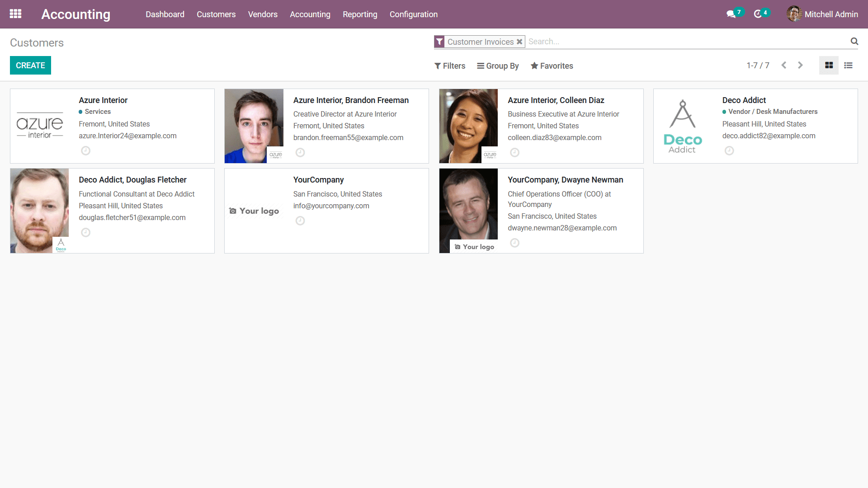The width and height of the screenshot is (868, 488).
Task: Switch to kanban view
Action: 829,66
